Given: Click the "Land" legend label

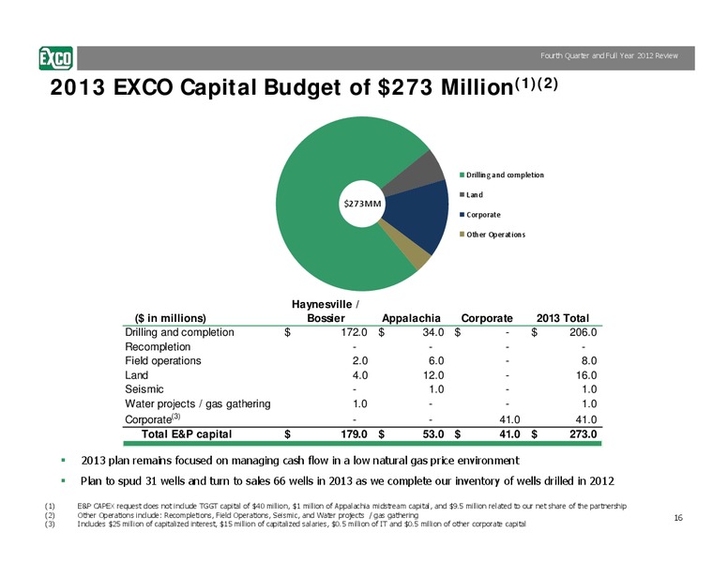Looking at the screenshot, I should tap(475, 194).
